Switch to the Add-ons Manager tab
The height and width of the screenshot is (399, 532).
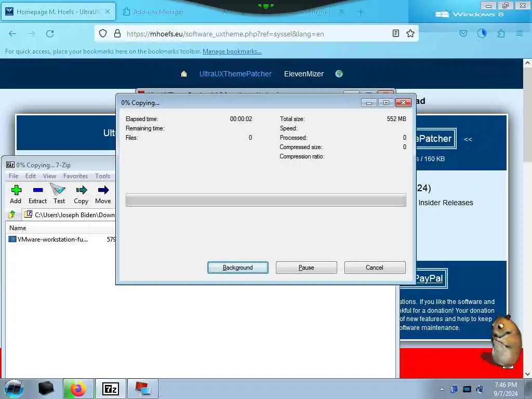point(158,12)
